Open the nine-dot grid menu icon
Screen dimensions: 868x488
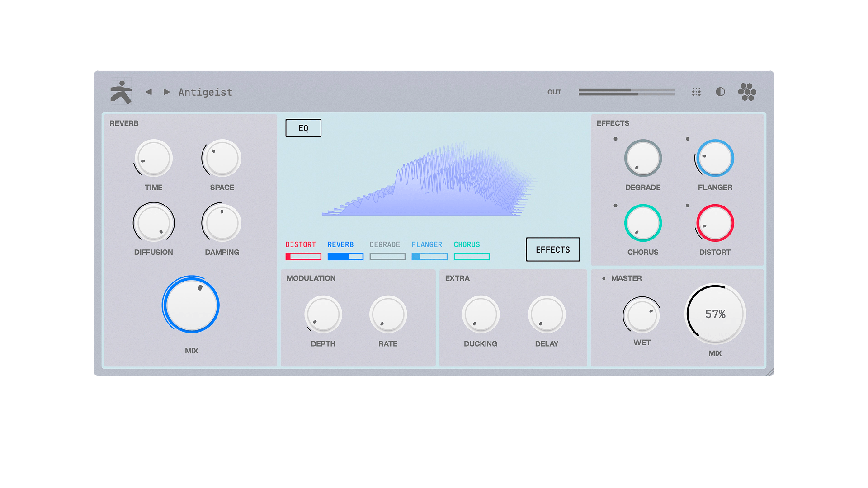pyautogui.click(x=696, y=92)
